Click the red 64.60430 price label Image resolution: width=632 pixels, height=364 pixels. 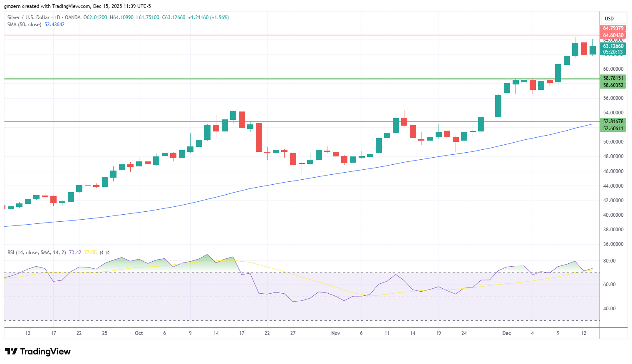tap(613, 35)
